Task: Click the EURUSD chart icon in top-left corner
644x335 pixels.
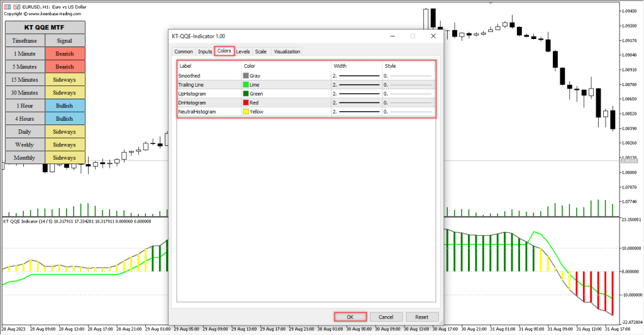Action: (5, 5)
